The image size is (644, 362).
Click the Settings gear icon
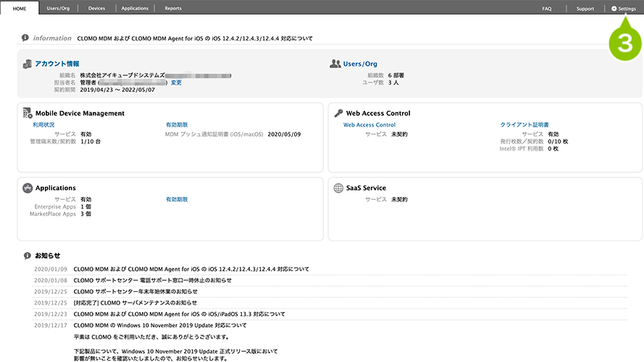[614, 9]
